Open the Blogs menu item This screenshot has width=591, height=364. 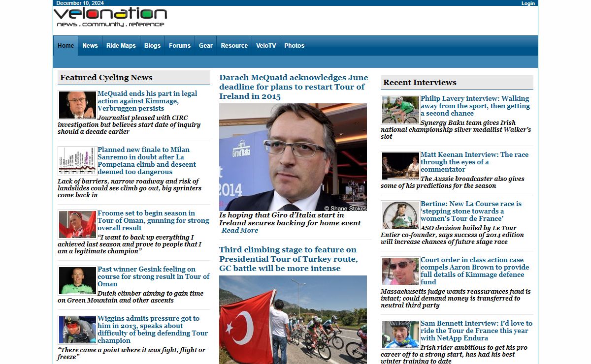coord(152,46)
